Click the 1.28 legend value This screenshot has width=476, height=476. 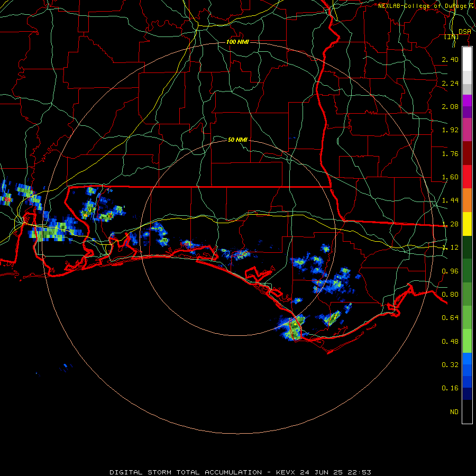pyautogui.click(x=450, y=224)
